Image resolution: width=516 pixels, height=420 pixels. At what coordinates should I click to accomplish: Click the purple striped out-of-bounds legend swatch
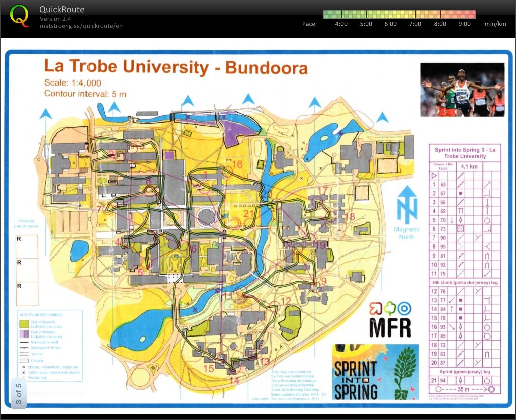coord(23,334)
